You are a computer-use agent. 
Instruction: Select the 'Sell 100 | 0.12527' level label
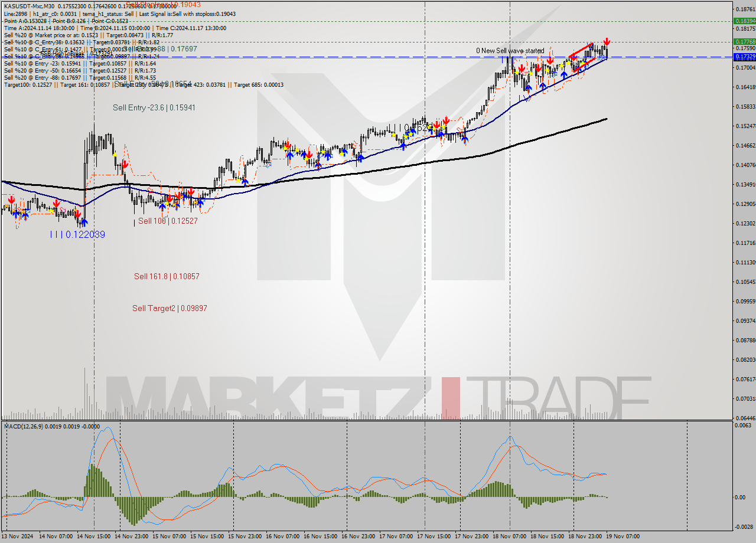(168, 221)
